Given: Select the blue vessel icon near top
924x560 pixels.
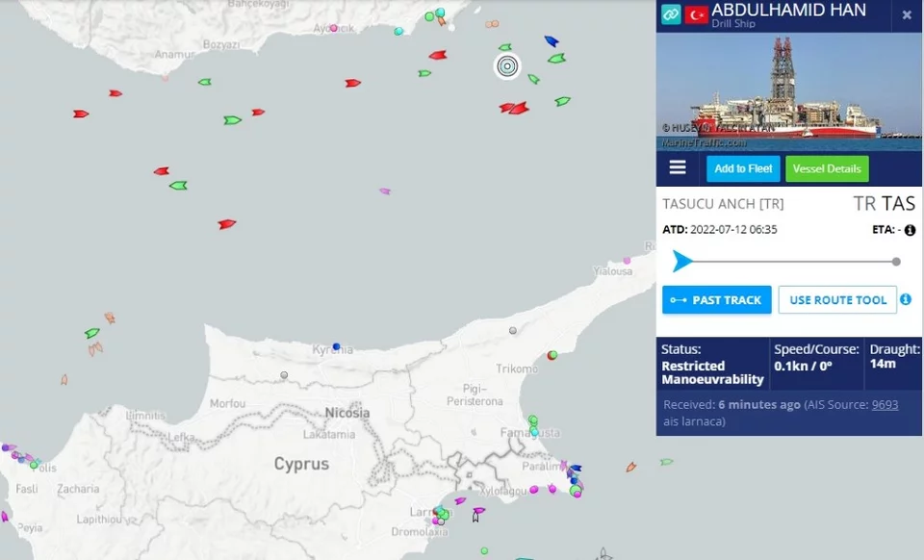Looking at the screenshot, I should pyautogui.click(x=551, y=40).
